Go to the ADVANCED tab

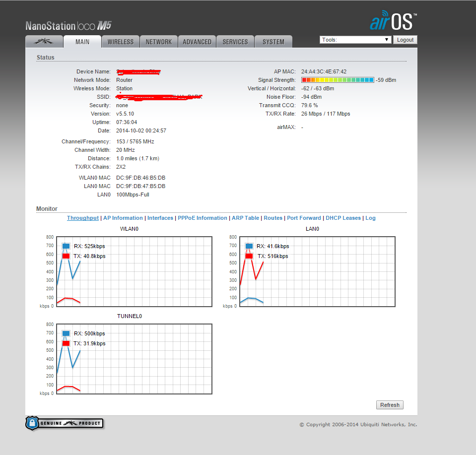pos(197,42)
